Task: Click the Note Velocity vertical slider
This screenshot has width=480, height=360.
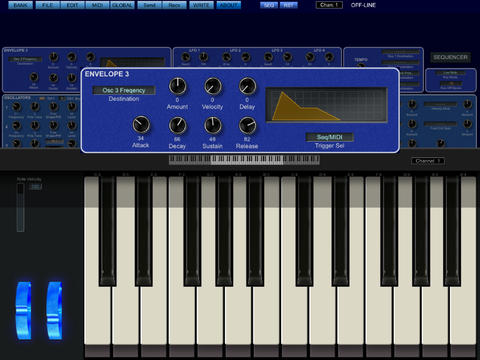Action: pos(21,207)
